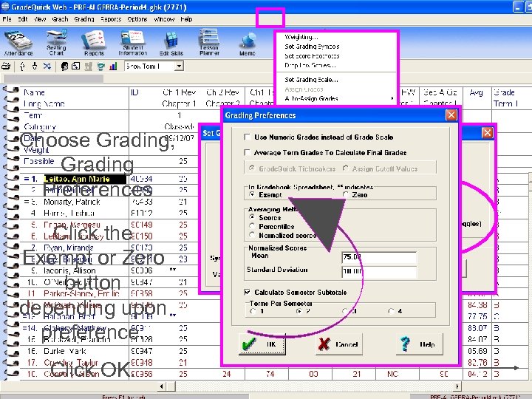Select student Burke, Mark row
Viewport: 532px width, 399px height.
(x=65, y=351)
